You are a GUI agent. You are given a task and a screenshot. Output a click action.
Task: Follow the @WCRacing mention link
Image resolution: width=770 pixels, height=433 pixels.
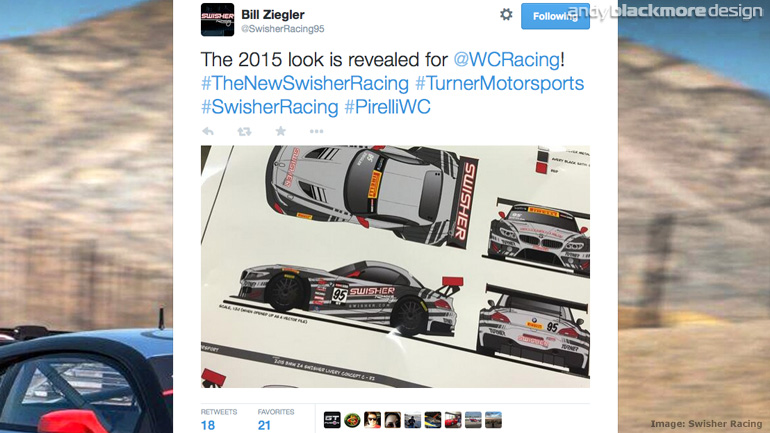tap(506, 60)
